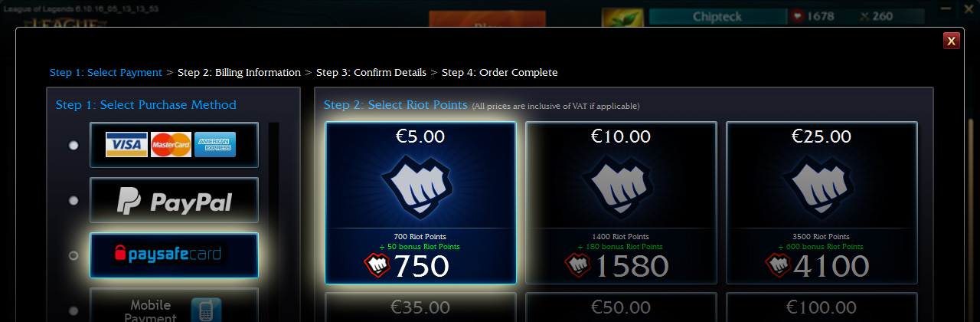Open Step 3: Confirm Details
The image size is (980, 322).
click(371, 73)
